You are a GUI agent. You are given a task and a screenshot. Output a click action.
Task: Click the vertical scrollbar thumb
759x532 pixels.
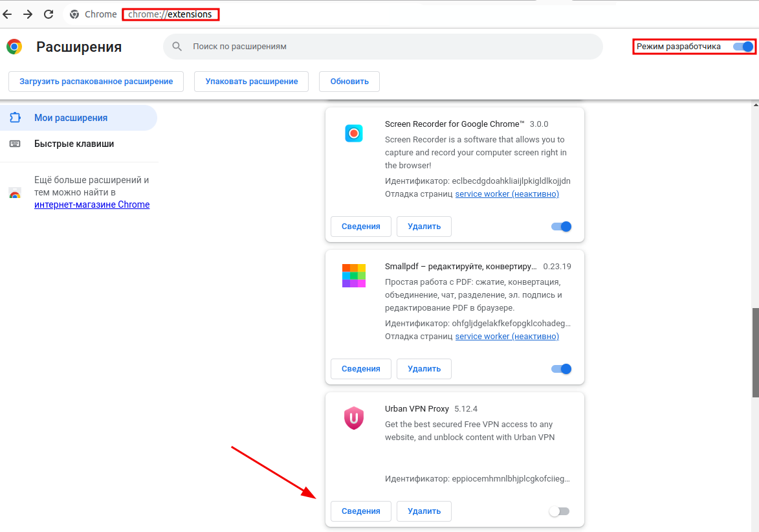click(755, 353)
